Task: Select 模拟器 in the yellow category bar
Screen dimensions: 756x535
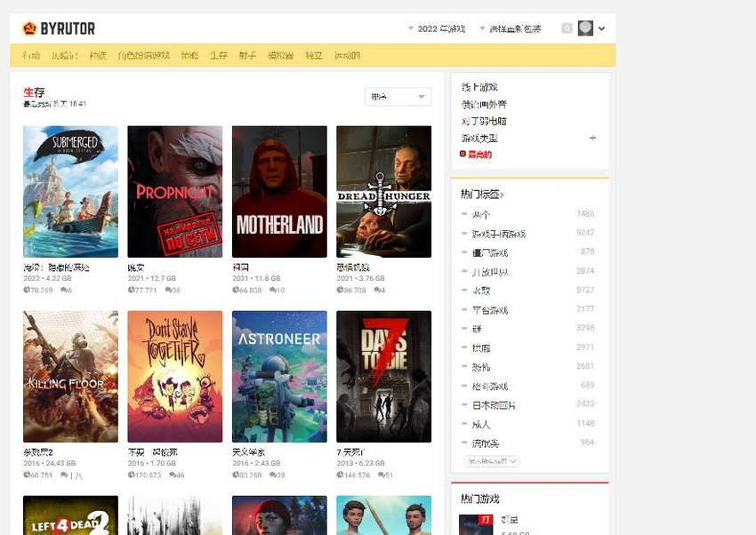Action: tap(280, 55)
